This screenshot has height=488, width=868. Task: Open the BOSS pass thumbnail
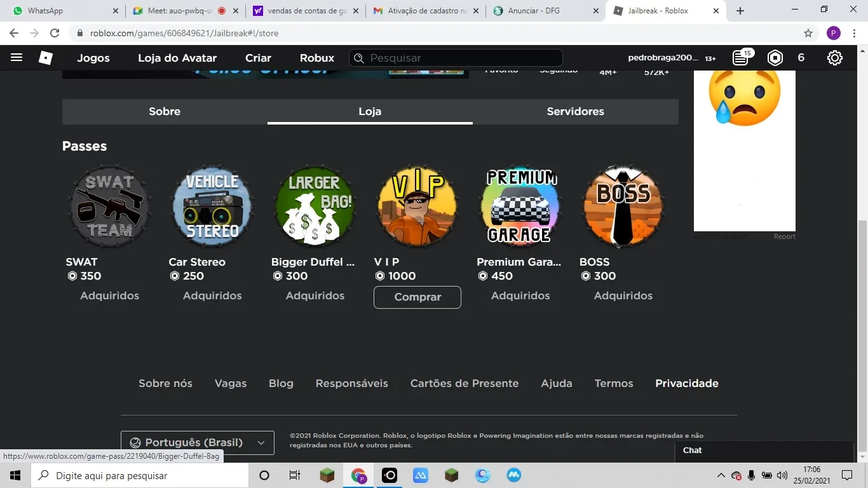(x=623, y=207)
